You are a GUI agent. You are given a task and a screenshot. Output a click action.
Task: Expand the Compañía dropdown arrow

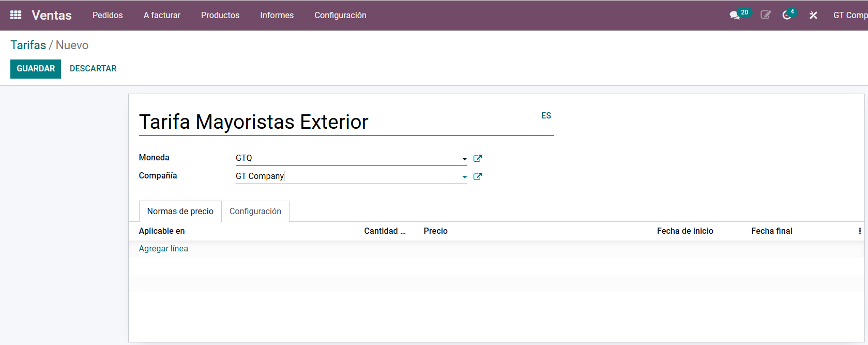(x=464, y=177)
